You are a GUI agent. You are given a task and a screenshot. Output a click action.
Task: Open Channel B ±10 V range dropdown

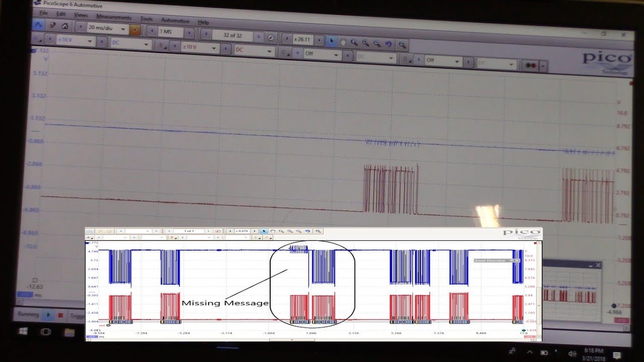coord(200,47)
